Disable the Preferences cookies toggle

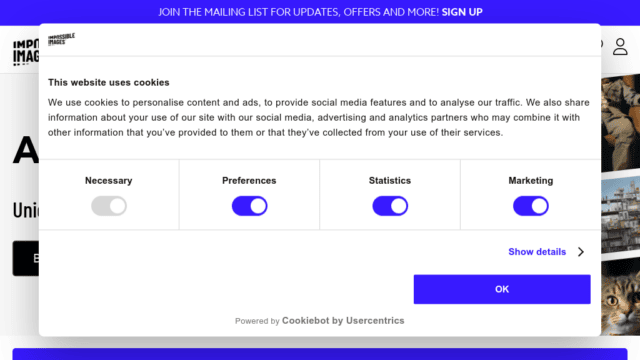coord(249,206)
